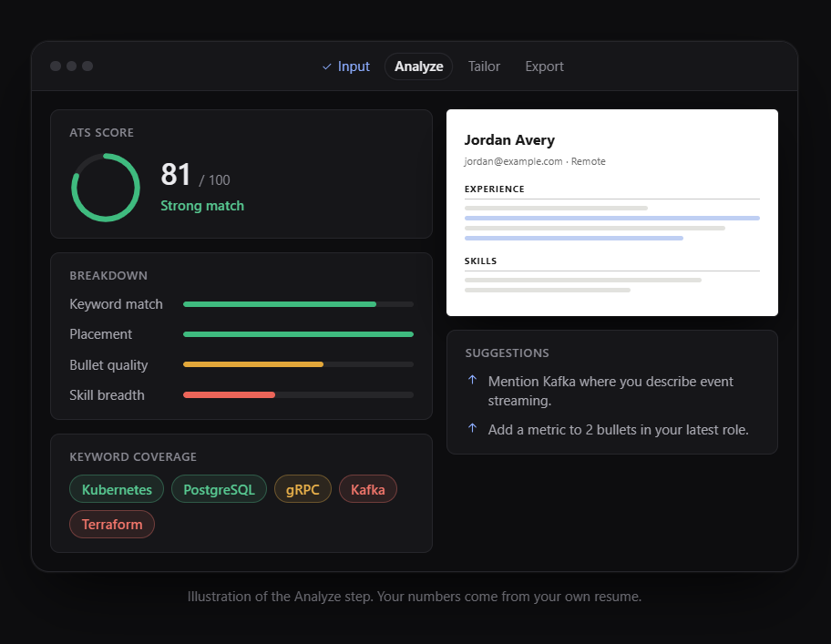Image resolution: width=831 pixels, height=644 pixels.
Task: Click the ATS score circular gauge
Action: click(x=106, y=188)
